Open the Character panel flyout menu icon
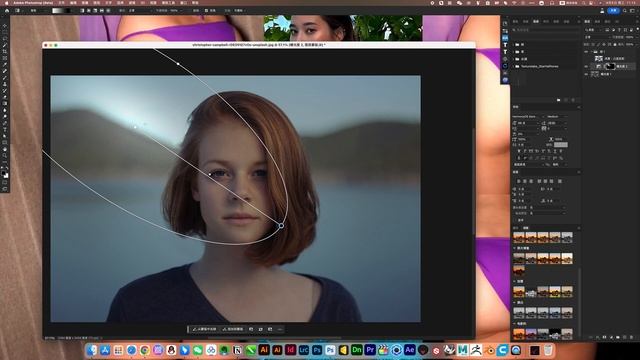Viewport: 640px width, 360px height. (x=579, y=107)
